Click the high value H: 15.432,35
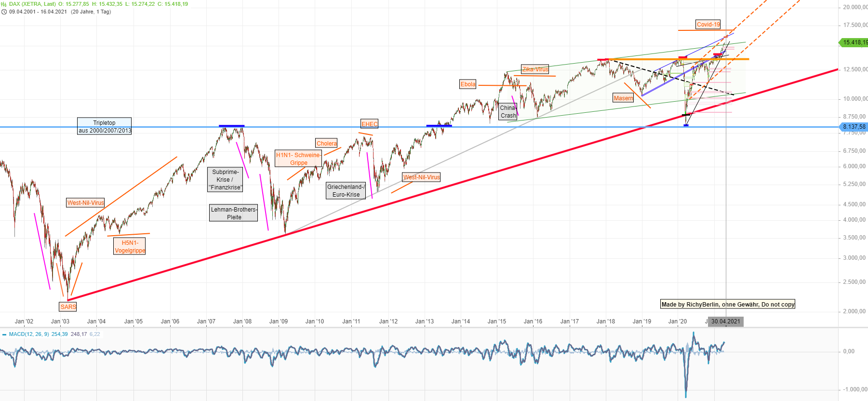The height and width of the screenshot is (401, 868). point(107,4)
